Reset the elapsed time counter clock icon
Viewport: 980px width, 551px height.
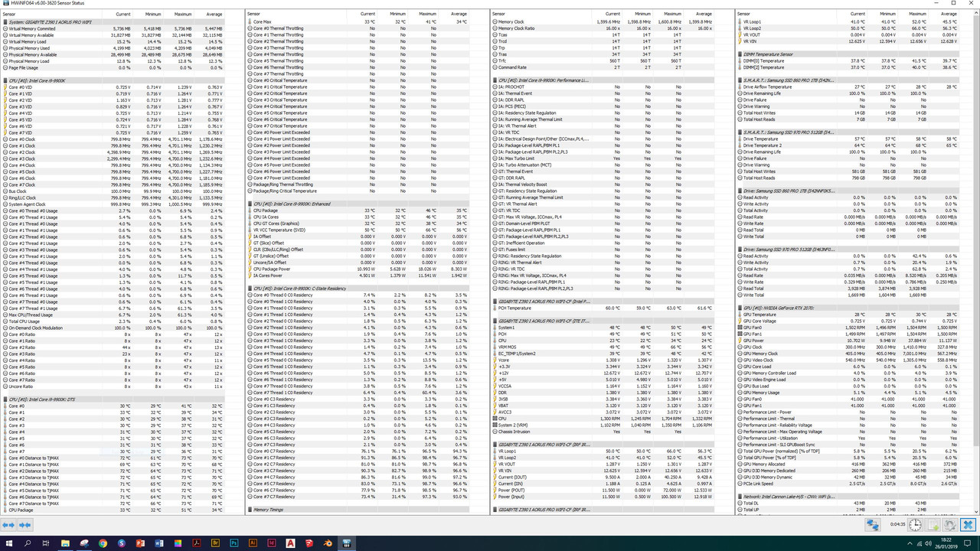tap(914, 524)
